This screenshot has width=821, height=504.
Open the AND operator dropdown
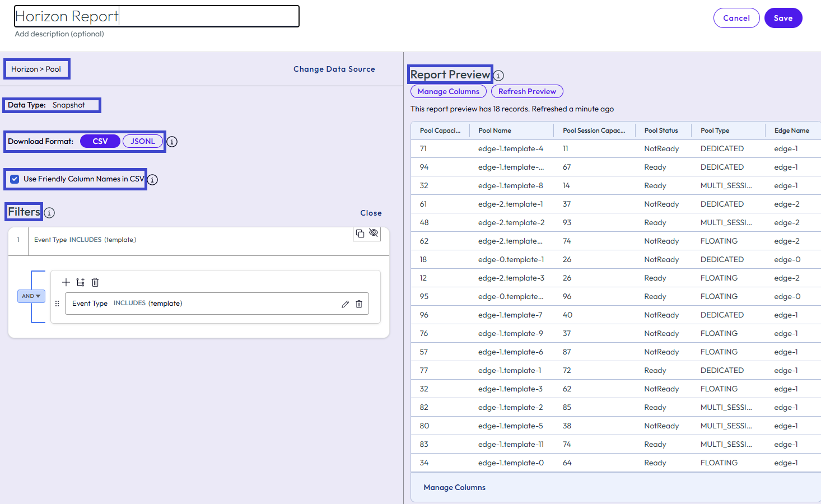(x=31, y=296)
